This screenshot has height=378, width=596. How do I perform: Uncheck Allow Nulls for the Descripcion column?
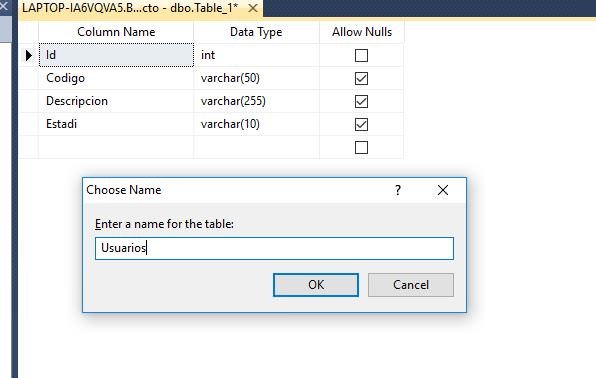click(361, 102)
